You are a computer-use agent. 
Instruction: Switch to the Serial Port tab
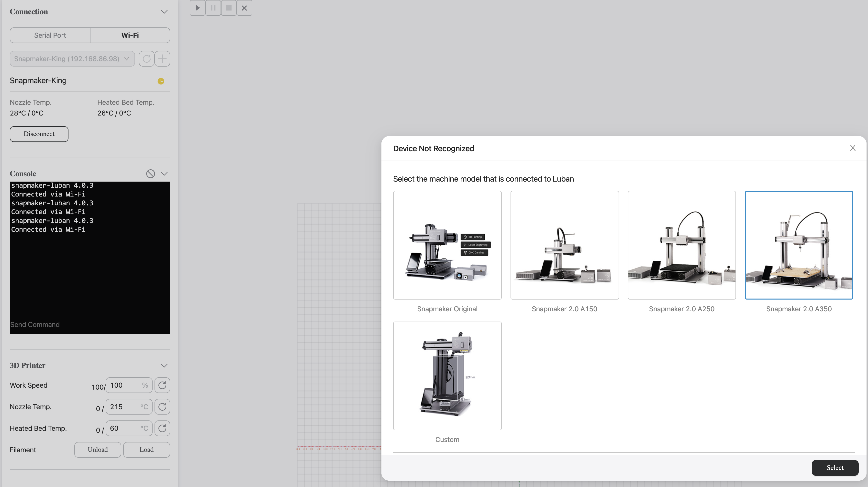50,35
